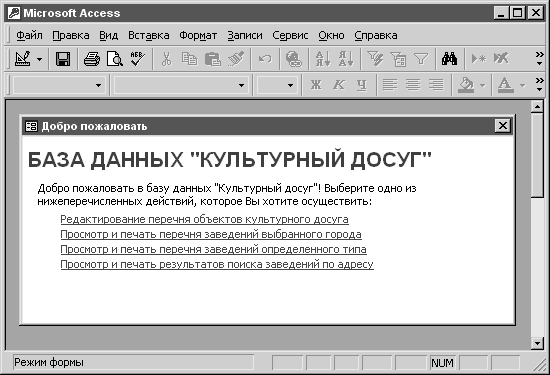Click the Fill color bucket

466,85
